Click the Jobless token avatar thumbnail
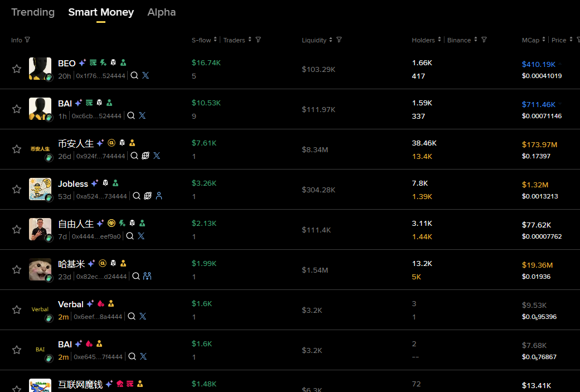Image resolution: width=580 pixels, height=392 pixels. pos(40,189)
